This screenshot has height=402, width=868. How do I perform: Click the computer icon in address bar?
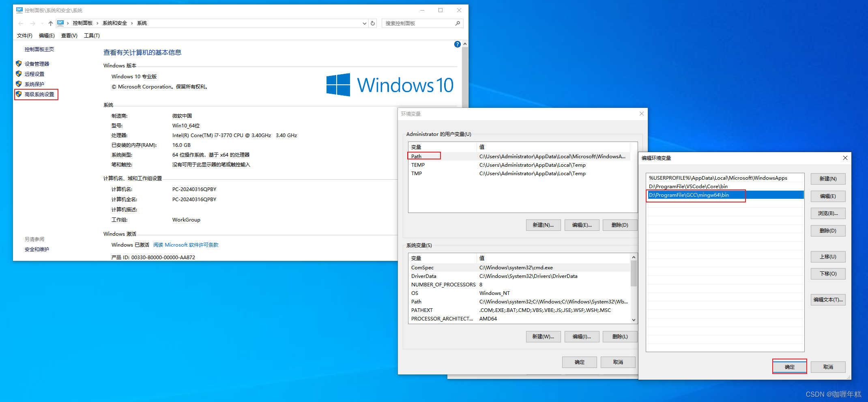pos(60,23)
